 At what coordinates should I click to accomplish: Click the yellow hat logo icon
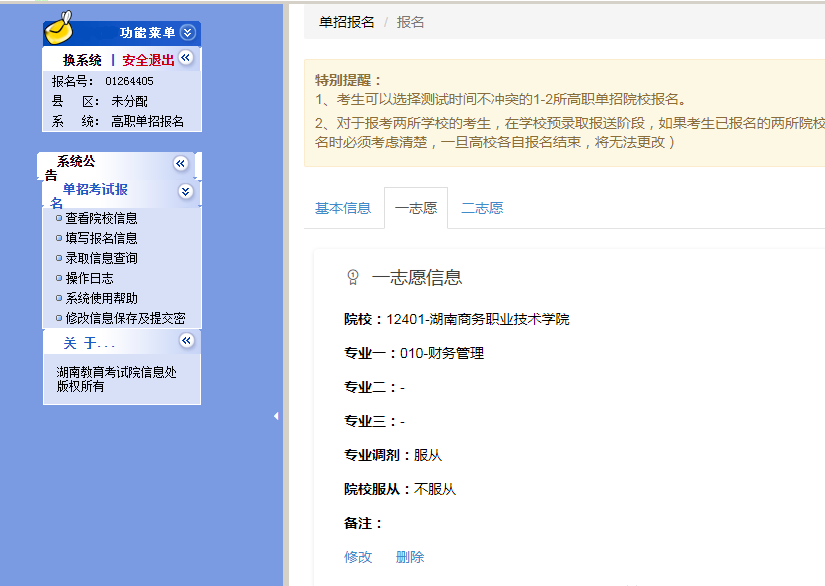coord(59,28)
